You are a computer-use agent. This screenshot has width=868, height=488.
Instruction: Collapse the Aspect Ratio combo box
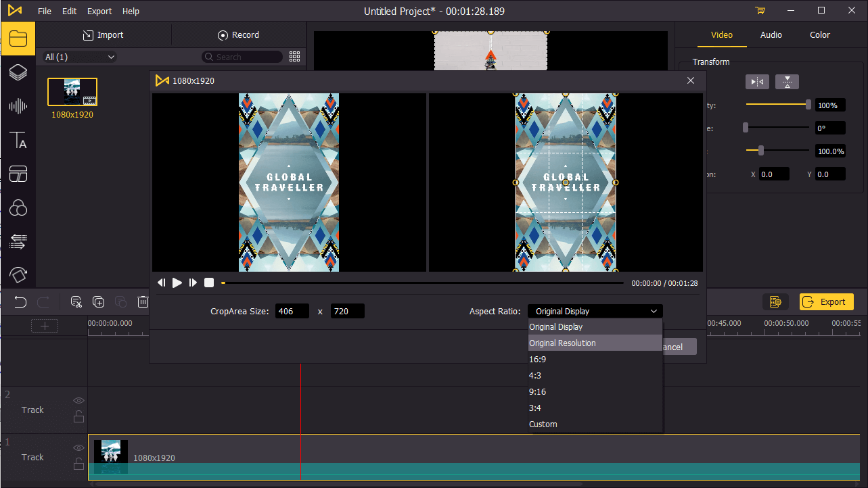point(595,311)
